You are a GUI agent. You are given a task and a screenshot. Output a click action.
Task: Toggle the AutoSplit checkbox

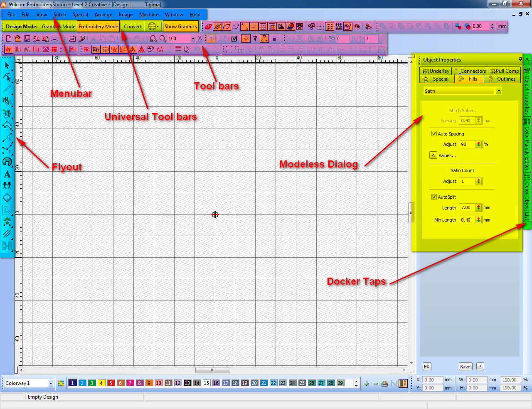click(434, 197)
